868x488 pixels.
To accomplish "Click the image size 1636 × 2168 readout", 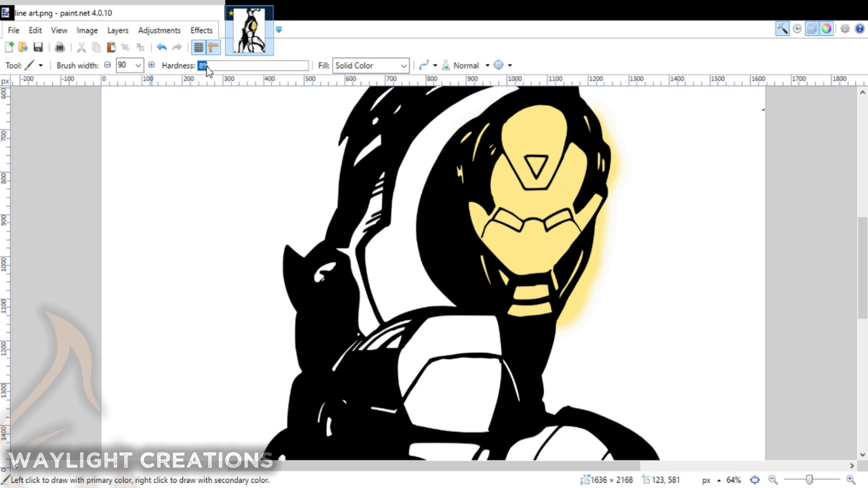I will (x=607, y=480).
